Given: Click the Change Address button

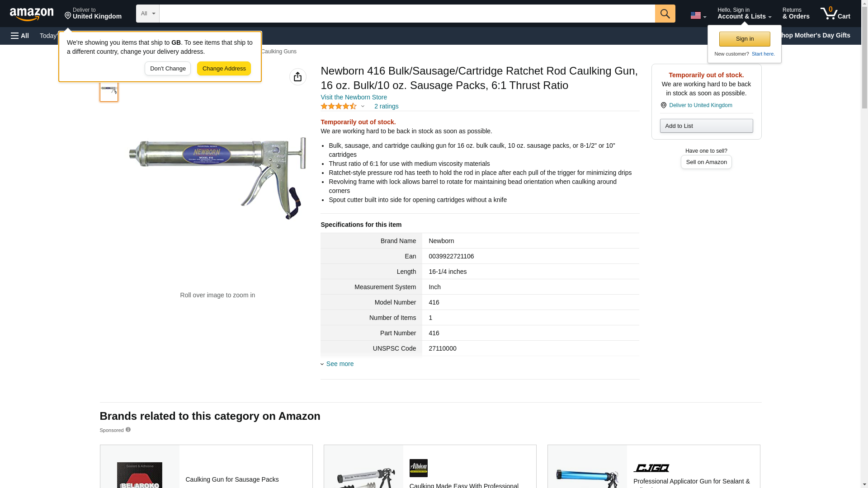Looking at the screenshot, I should click(x=224, y=69).
